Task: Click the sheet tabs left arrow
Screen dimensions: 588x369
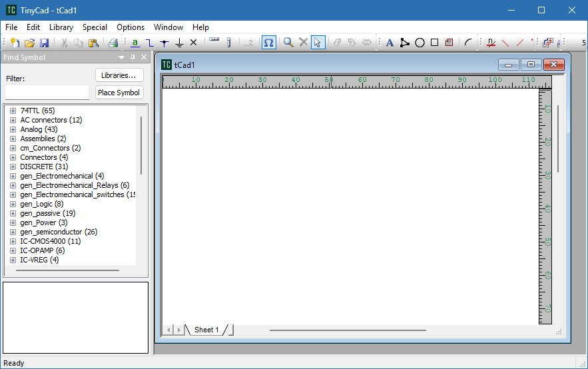Action: (x=168, y=330)
